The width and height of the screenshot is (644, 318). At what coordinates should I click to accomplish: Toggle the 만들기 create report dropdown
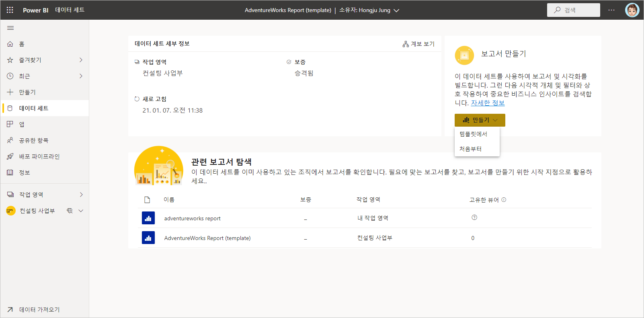pyautogui.click(x=480, y=120)
